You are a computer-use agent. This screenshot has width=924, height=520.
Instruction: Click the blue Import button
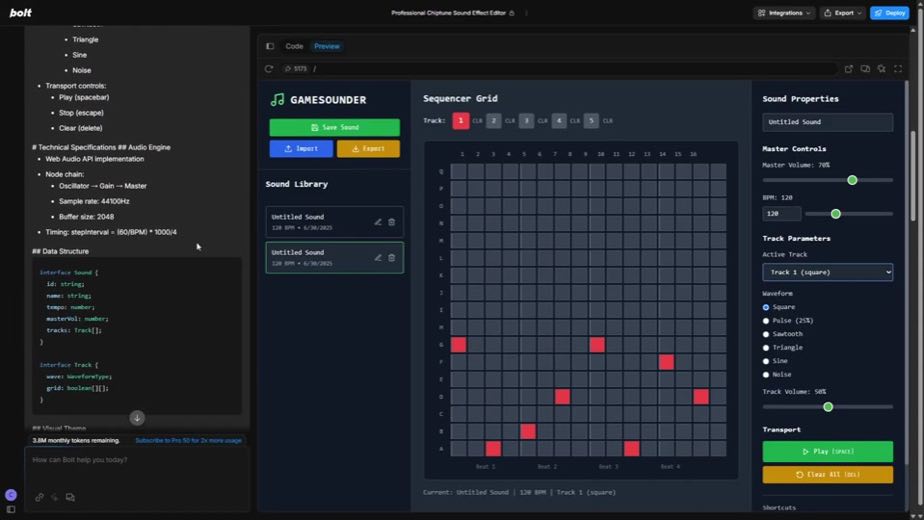point(301,149)
